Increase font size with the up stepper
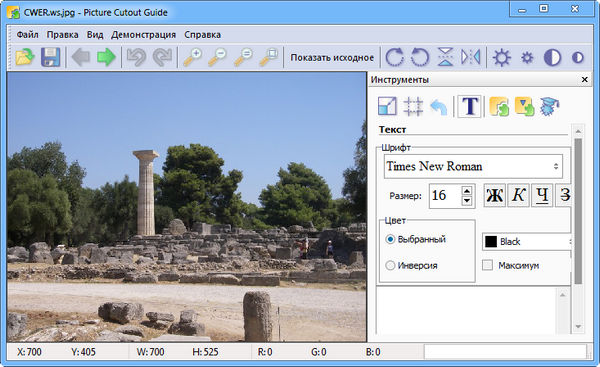The width and height of the screenshot is (600, 367). click(x=466, y=191)
